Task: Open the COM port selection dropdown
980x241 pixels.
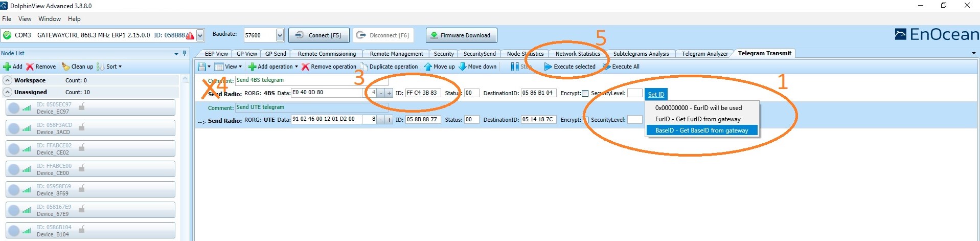Action: coord(200,35)
